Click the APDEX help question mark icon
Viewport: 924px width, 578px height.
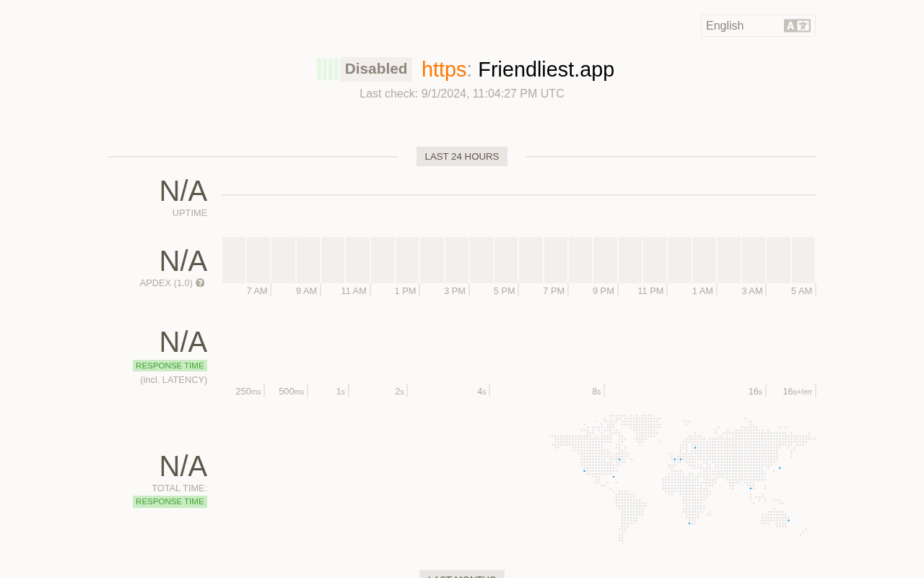(x=200, y=283)
